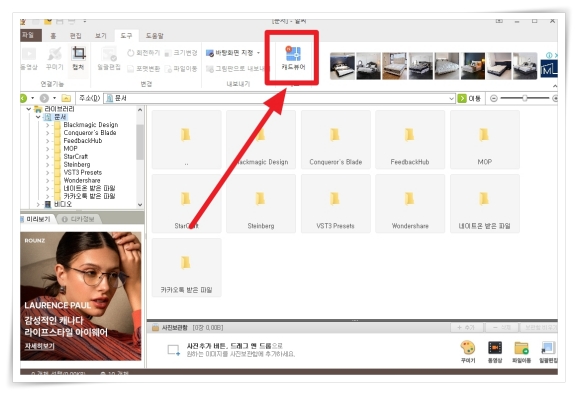578x395 pixels.
Task: Select 포맷변환 format convert tool
Action: pos(143,69)
